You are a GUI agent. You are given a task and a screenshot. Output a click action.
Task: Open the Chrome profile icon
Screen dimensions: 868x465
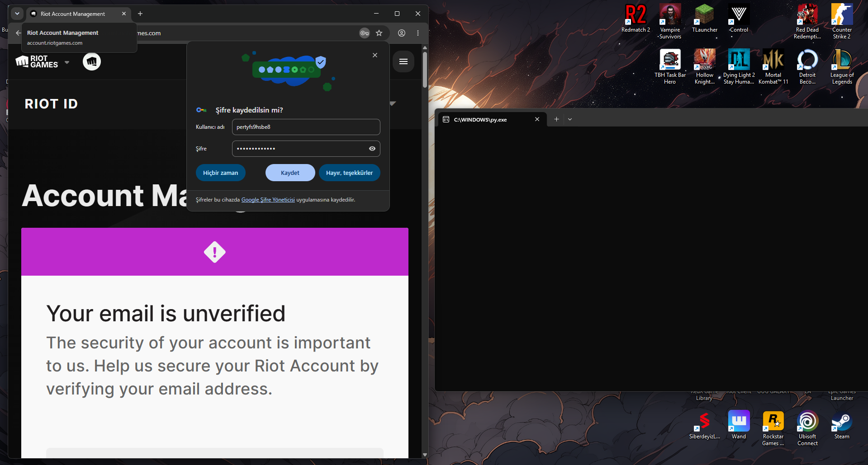pos(402,33)
